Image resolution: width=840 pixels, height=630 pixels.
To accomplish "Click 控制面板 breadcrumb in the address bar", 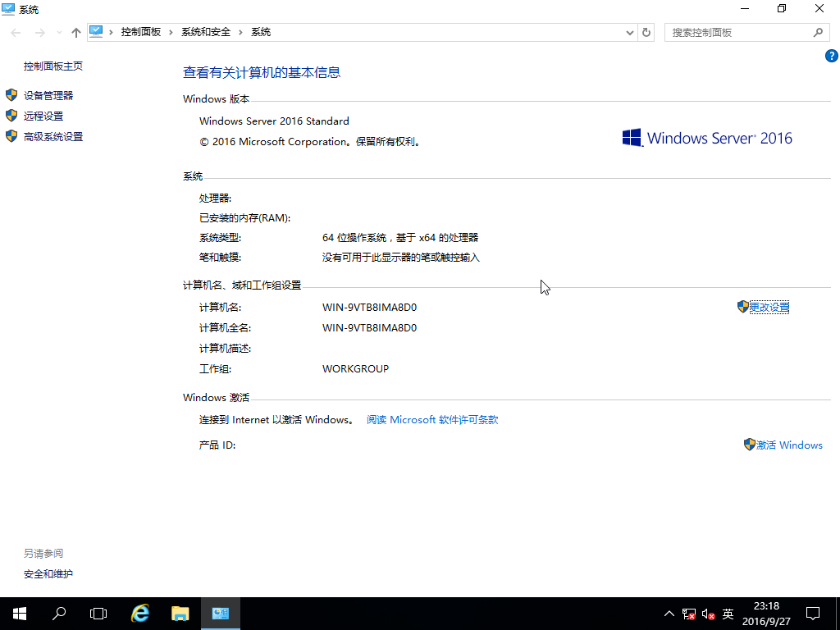I will (140, 32).
